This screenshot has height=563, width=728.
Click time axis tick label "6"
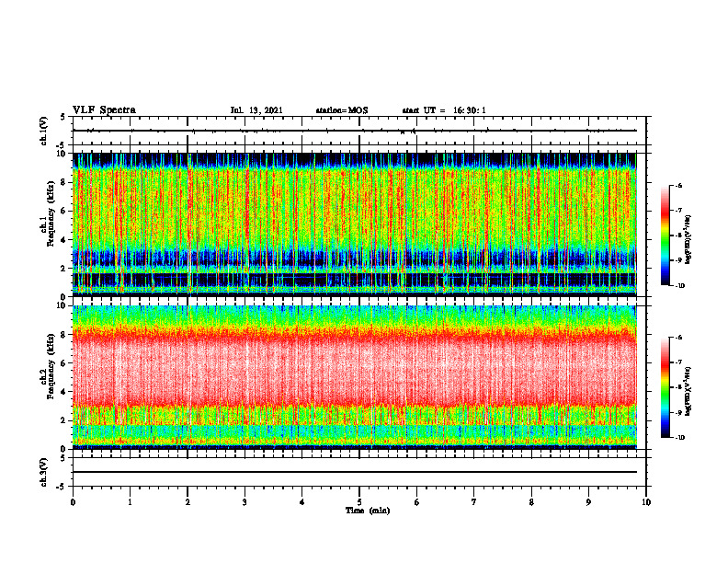tap(417, 502)
